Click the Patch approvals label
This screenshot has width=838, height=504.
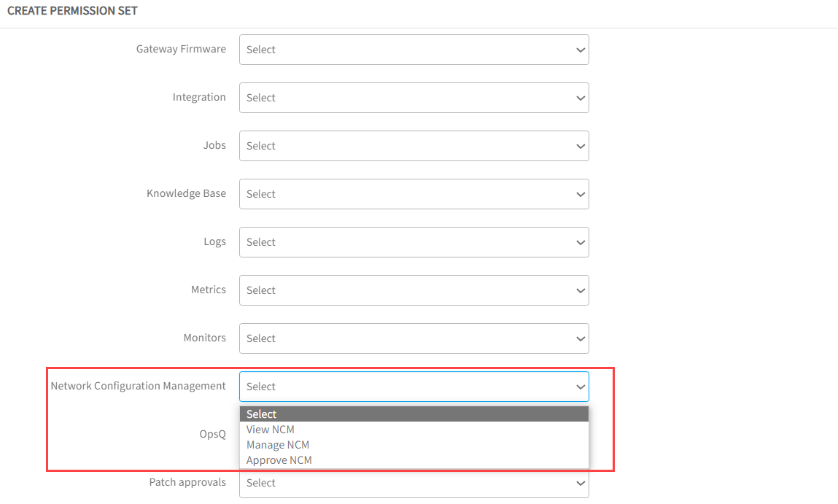187,482
